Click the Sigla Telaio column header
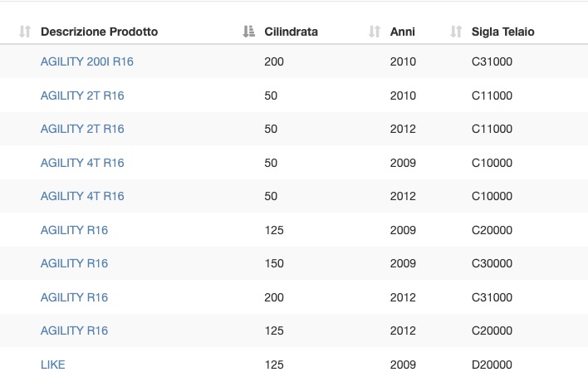Screen dimensions: 588x387 tap(503, 32)
